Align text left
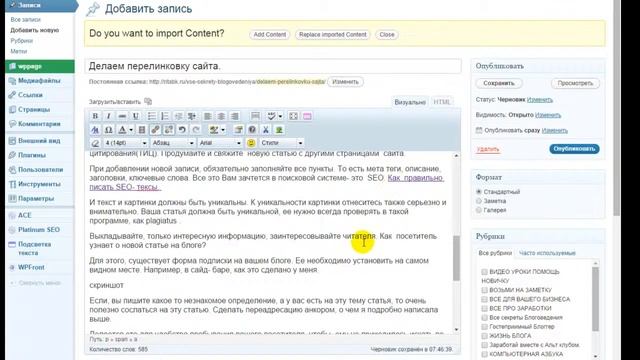Image resolution: width=640 pixels, height=360 pixels. click(207, 116)
